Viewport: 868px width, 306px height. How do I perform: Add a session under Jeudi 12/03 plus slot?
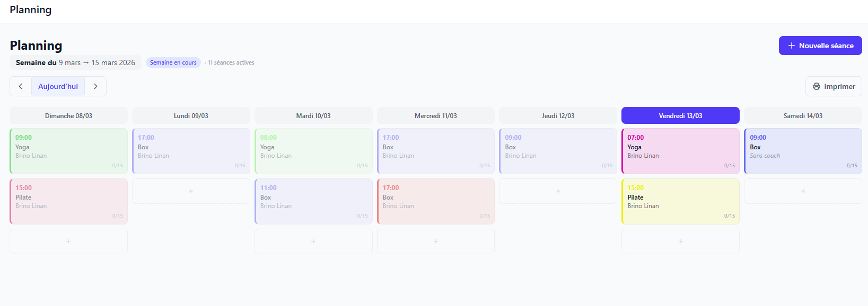point(558,191)
